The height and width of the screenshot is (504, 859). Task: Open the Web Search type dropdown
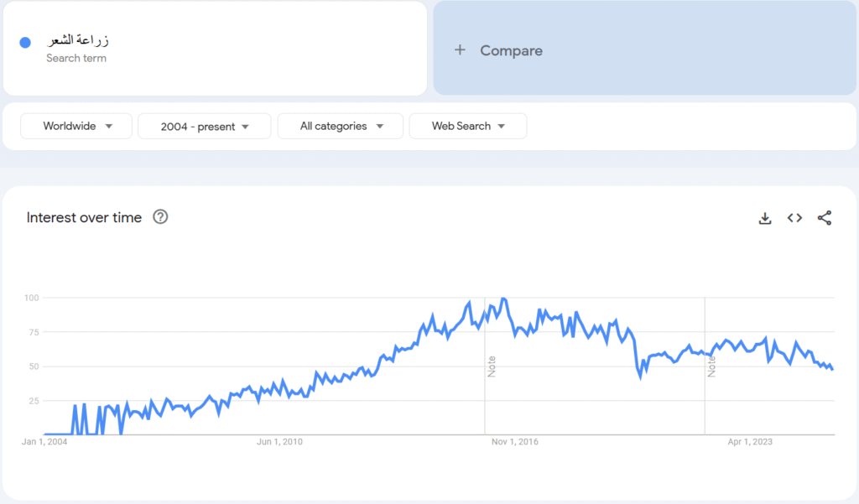click(x=468, y=126)
